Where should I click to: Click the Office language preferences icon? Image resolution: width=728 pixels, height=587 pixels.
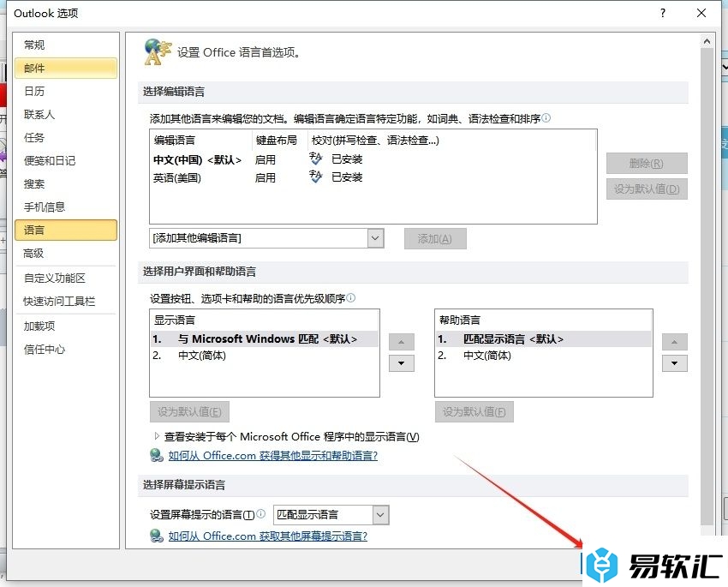tap(158, 52)
